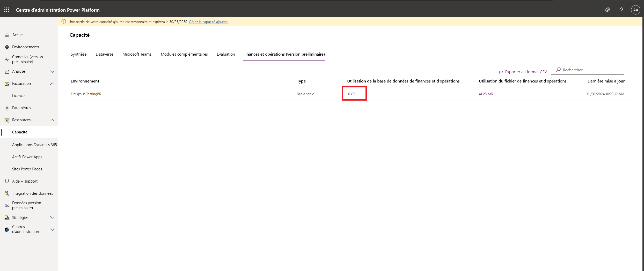The image size is (644, 271).
Task: Open the AA account avatar
Action: (x=635, y=10)
